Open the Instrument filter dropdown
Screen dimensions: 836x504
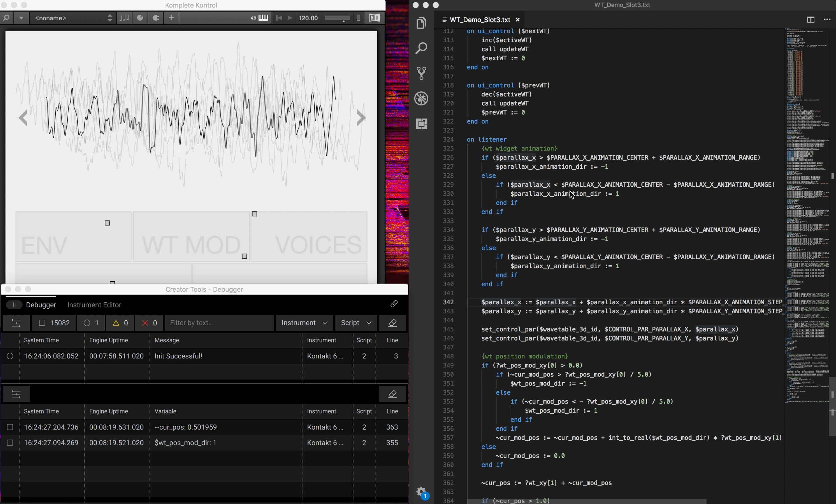(x=304, y=323)
